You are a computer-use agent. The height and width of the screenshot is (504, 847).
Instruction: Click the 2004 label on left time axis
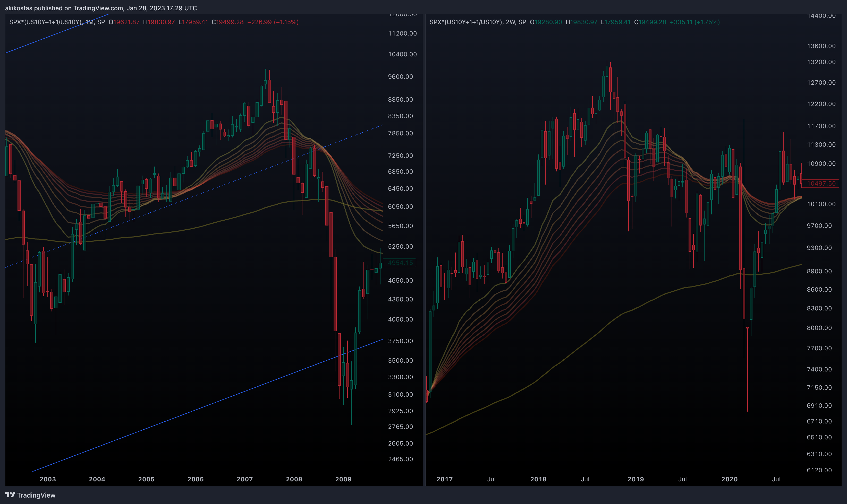tap(97, 479)
